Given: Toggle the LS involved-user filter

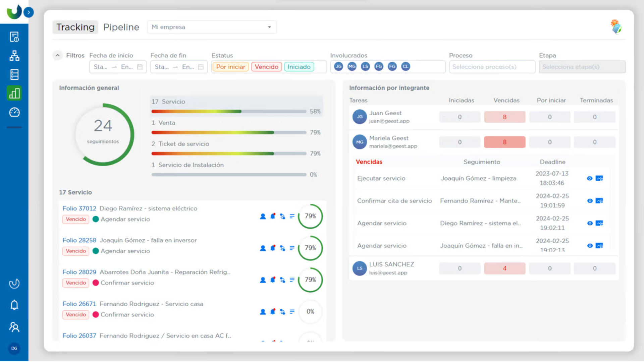Looking at the screenshot, I should pos(365,66).
